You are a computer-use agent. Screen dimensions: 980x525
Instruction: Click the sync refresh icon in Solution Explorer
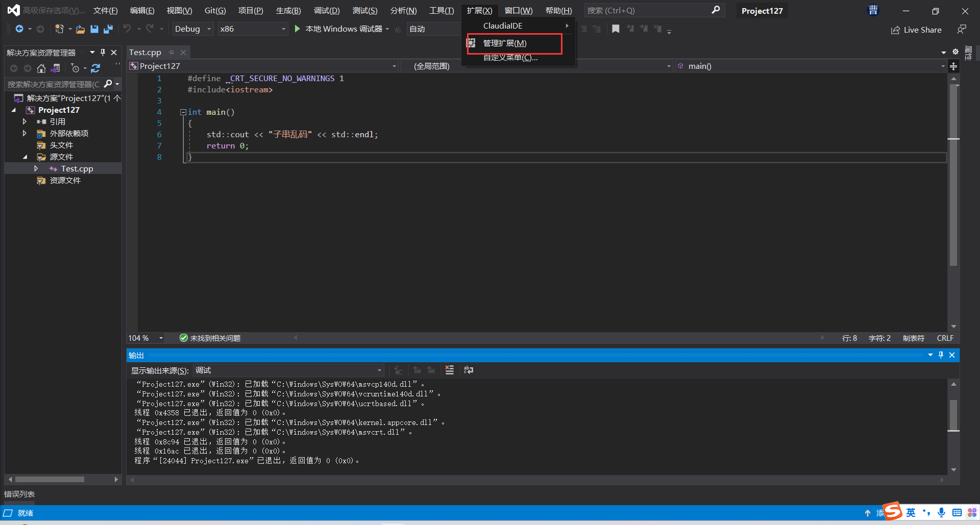(x=95, y=68)
